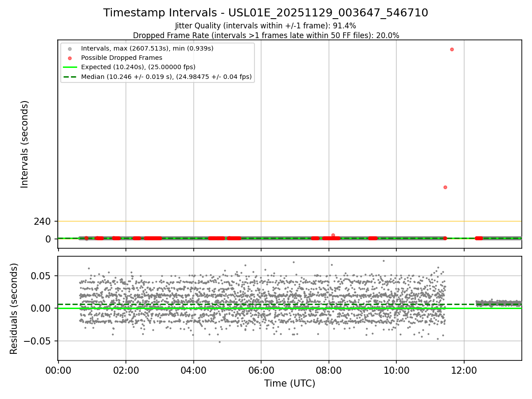Click the highest red dropped-frame point near 11:40
The height and width of the screenshot is (399, 532).
coord(452,49)
